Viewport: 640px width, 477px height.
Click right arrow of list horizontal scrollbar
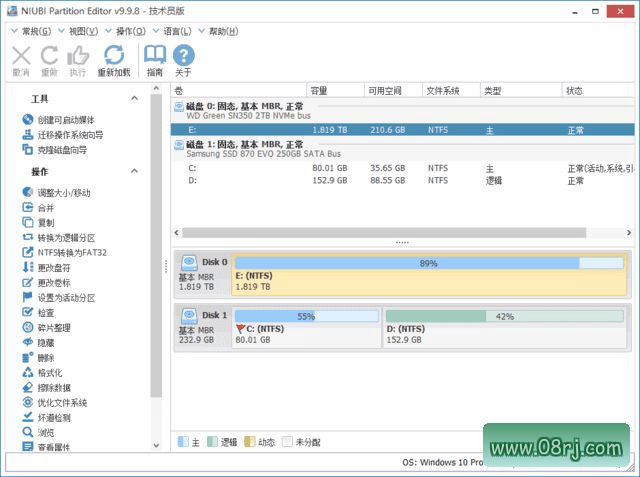coord(629,233)
